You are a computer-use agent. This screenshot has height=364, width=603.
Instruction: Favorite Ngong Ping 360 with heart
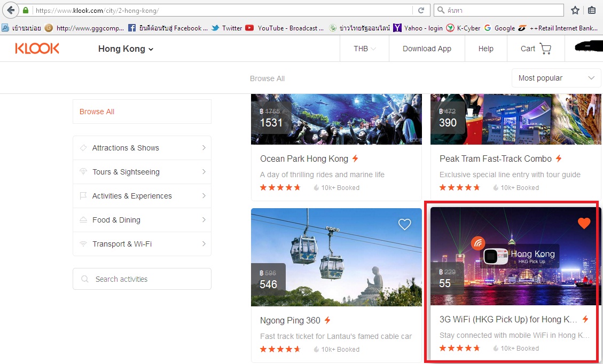(x=404, y=225)
